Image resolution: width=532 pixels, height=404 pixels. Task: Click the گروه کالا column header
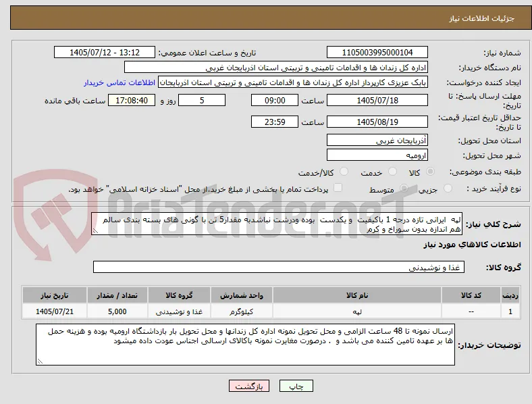pyautogui.click(x=179, y=295)
